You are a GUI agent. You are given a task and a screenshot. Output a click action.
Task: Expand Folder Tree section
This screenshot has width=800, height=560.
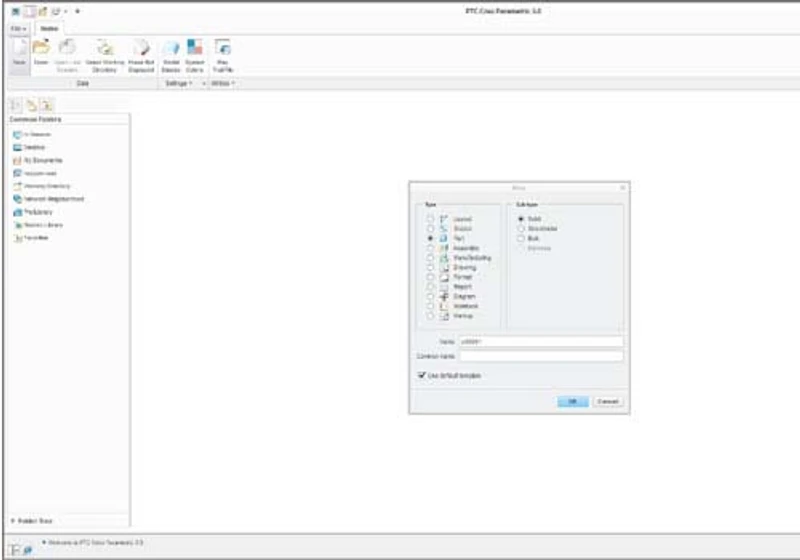click(x=32, y=521)
